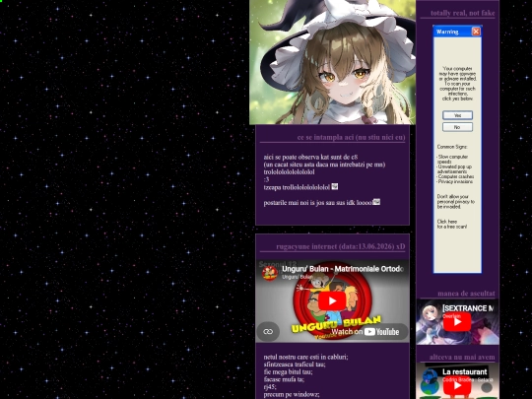Click the 'totally real, not fake' heading
Viewport: 532px width, 399px height.
point(462,13)
